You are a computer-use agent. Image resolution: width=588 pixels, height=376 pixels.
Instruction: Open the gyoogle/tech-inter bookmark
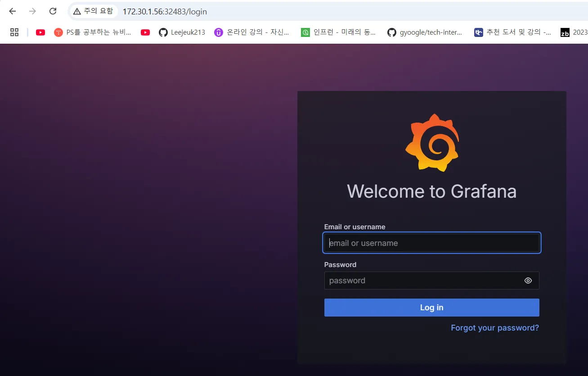click(x=425, y=32)
